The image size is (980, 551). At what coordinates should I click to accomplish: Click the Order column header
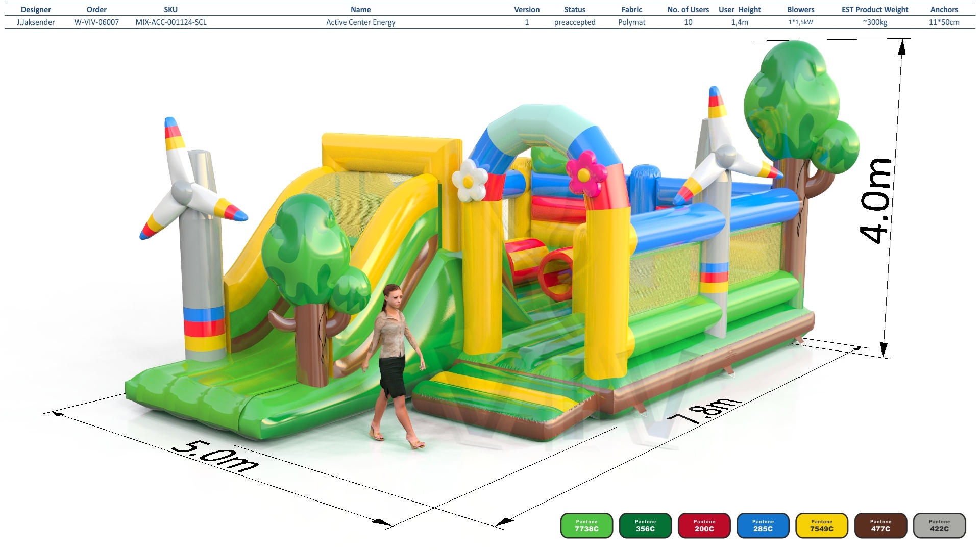point(96,10)
